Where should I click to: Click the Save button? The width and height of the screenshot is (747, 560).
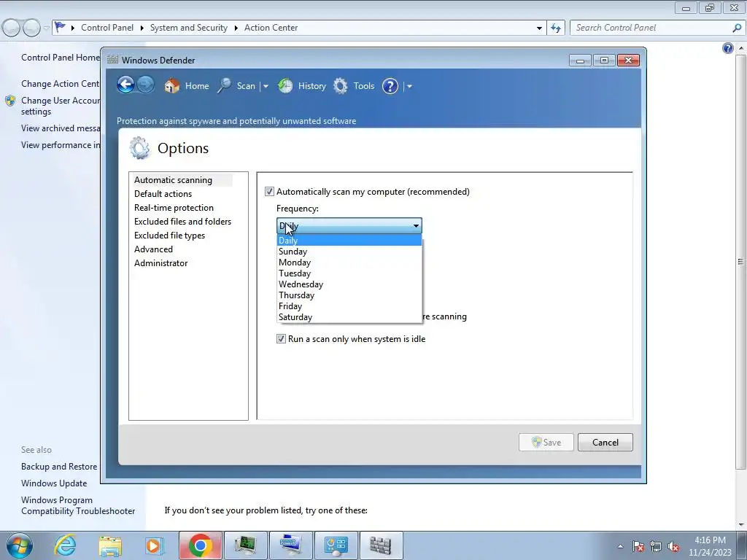point(546,443)
